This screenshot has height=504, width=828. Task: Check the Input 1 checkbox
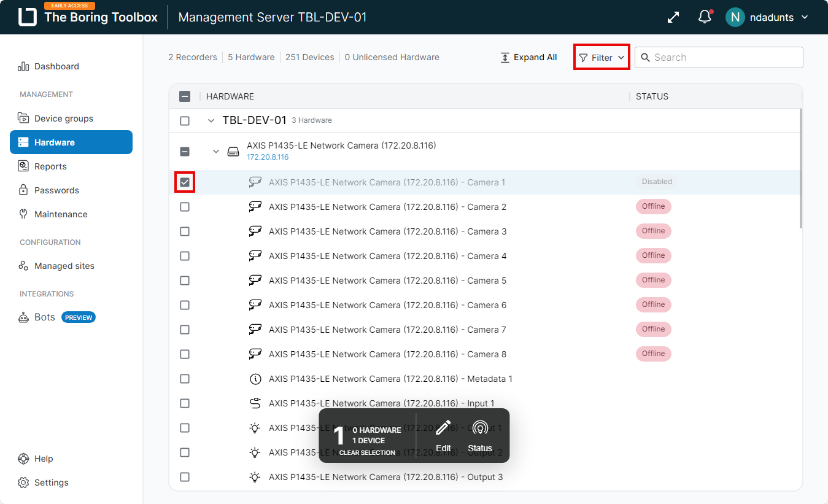[185, 403]
